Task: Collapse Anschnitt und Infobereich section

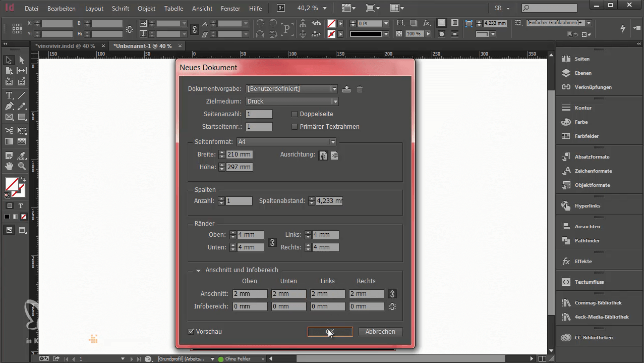Action: (x=199, y=270)
